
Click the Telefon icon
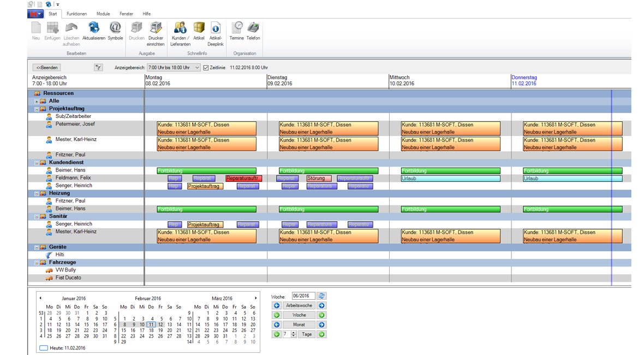[x=253, y=28]
